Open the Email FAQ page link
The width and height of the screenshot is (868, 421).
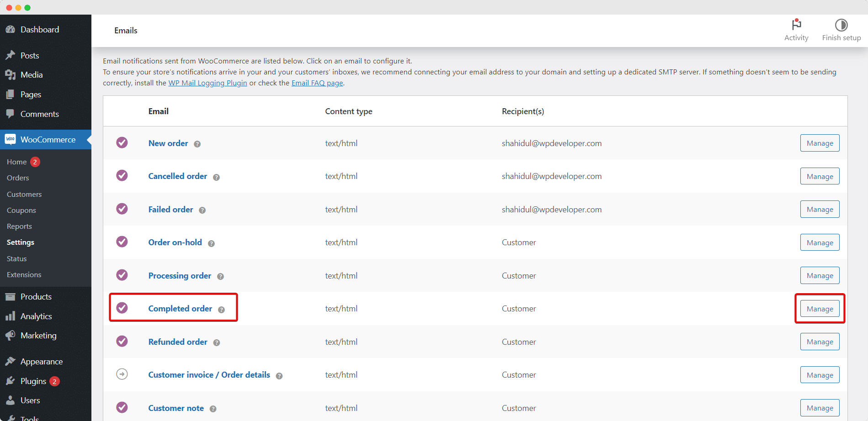[317, 83]
